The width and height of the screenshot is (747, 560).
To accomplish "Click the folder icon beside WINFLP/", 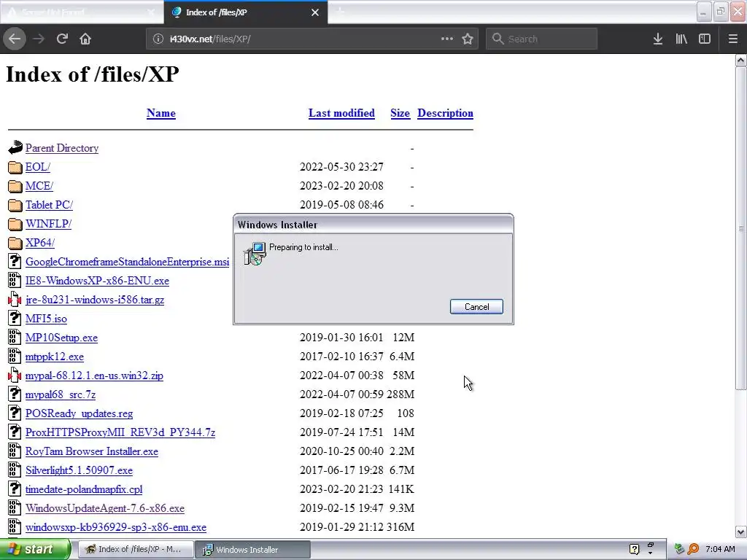I will (x=15, y=224).
